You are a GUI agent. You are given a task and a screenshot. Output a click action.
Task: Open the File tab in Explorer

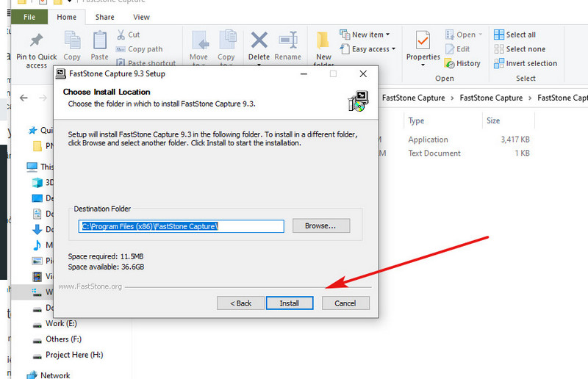(29, 17)
